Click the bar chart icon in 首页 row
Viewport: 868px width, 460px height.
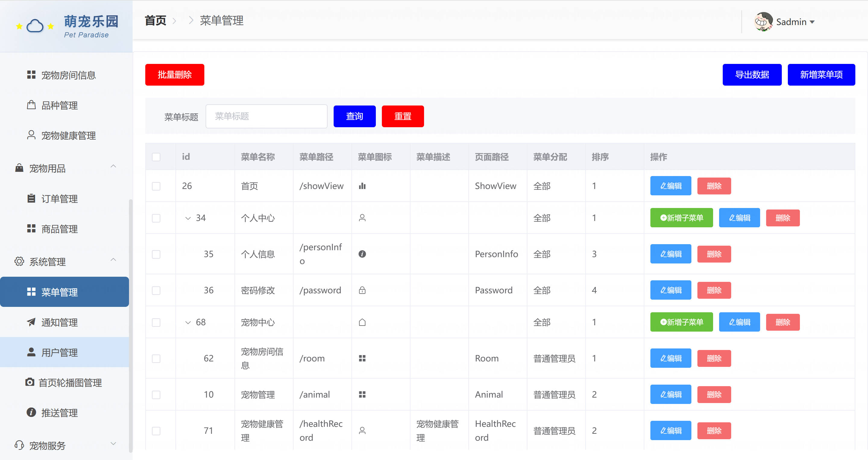point(362,186)
